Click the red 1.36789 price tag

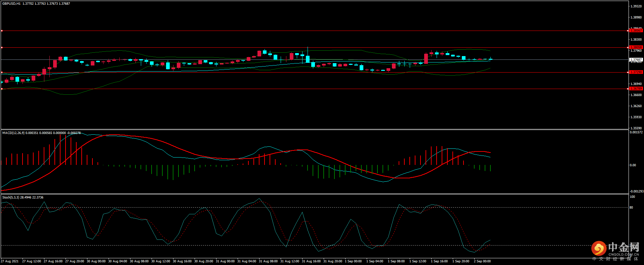point(636,89)
